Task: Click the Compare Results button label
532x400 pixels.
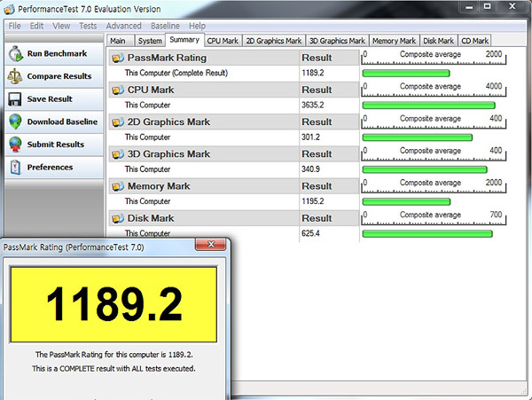Action: click(x=59, y=76)
